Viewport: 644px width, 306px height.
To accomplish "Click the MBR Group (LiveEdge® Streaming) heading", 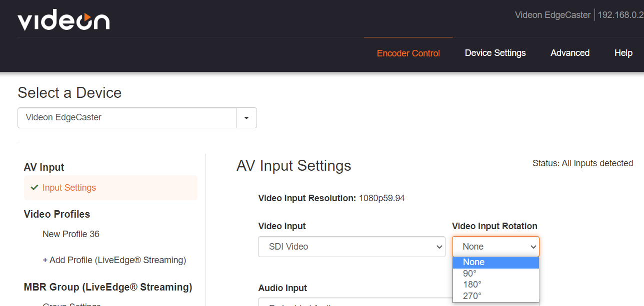I will pos(108,287).
